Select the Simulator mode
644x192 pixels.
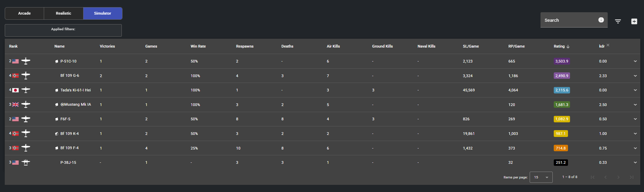(x=102, y=13)
